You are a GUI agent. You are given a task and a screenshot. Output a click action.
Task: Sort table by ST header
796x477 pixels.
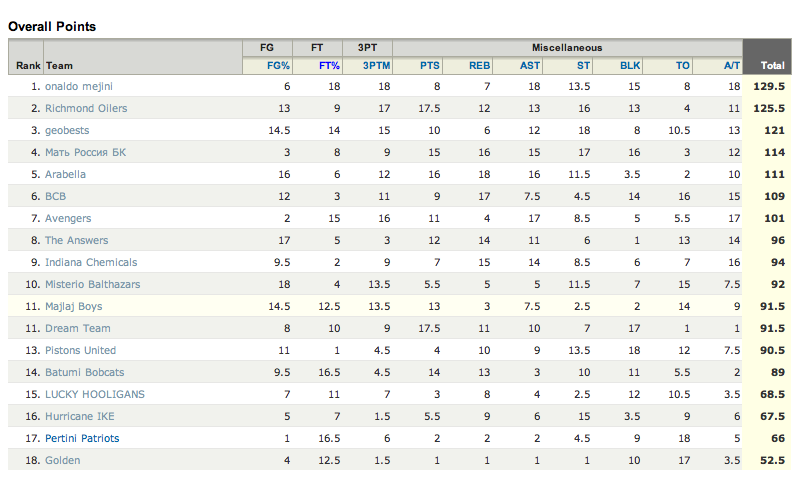(x=583, y=65)
